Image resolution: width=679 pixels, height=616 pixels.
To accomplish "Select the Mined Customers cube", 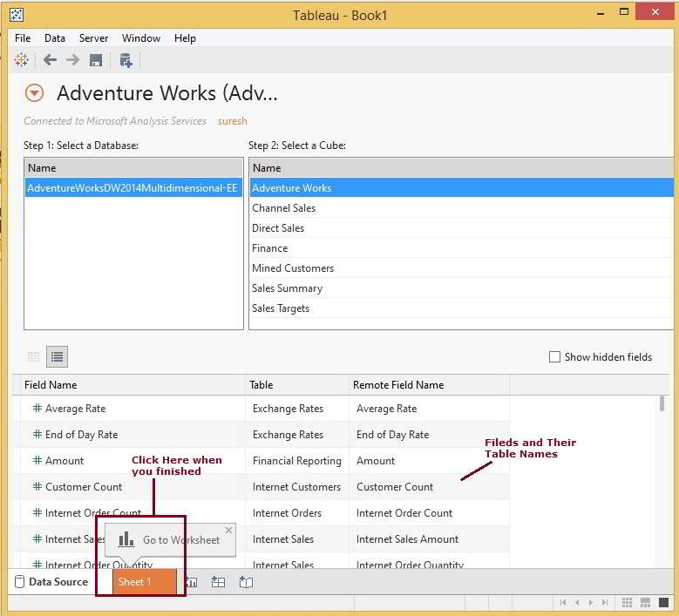I will [x=462, y=268].
